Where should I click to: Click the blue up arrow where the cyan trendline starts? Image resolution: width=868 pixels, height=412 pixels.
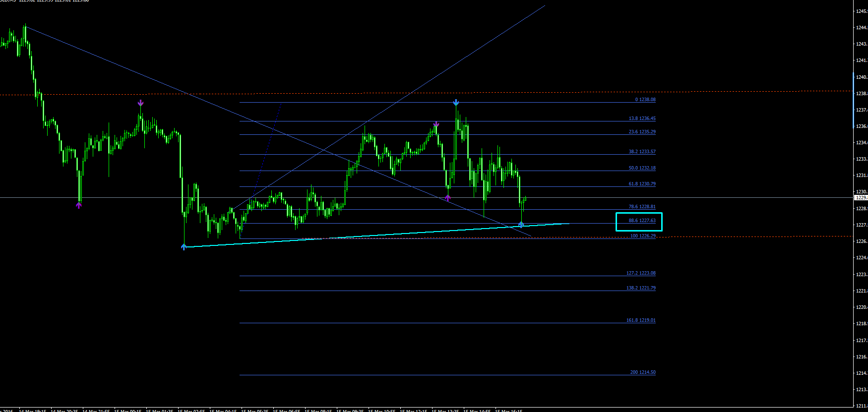pyautogui.click(x=184, y=246)
